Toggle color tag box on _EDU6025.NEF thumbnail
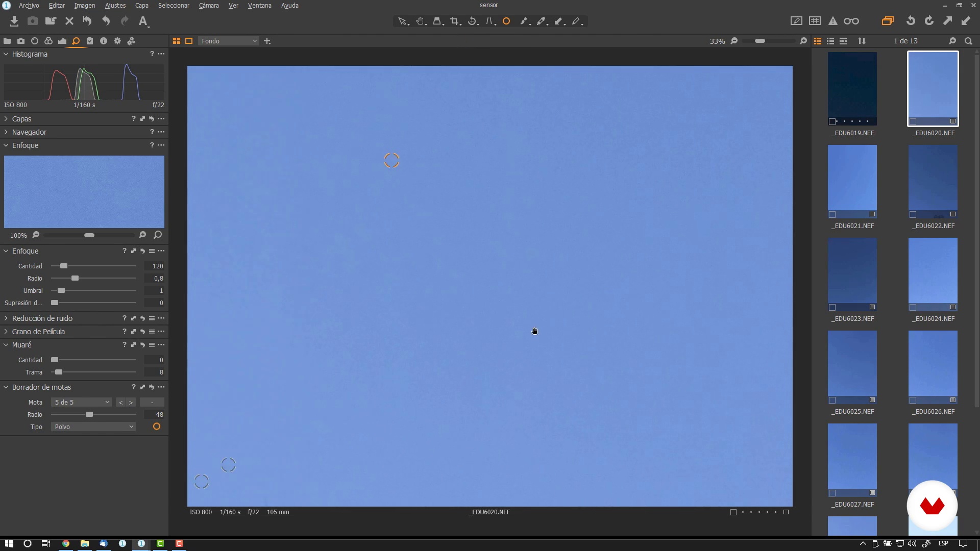The width and height of the screenshot is (980, 551). tap(832, 400)
